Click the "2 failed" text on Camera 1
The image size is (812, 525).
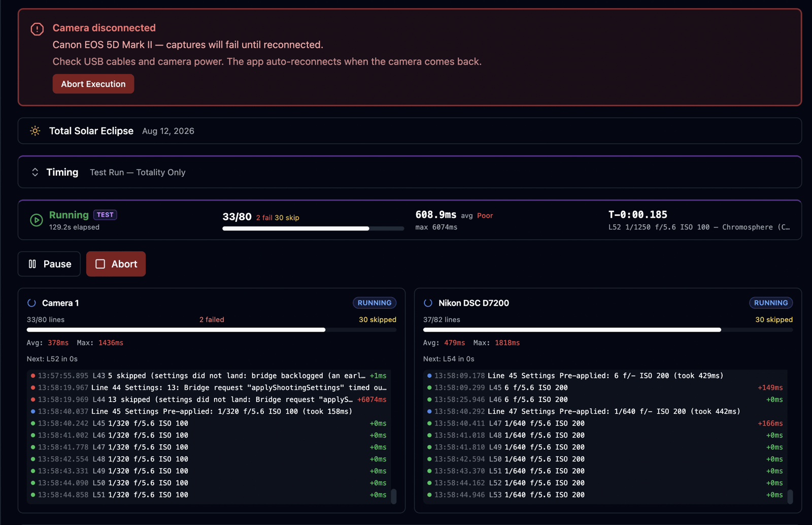(x=212, y=320)
